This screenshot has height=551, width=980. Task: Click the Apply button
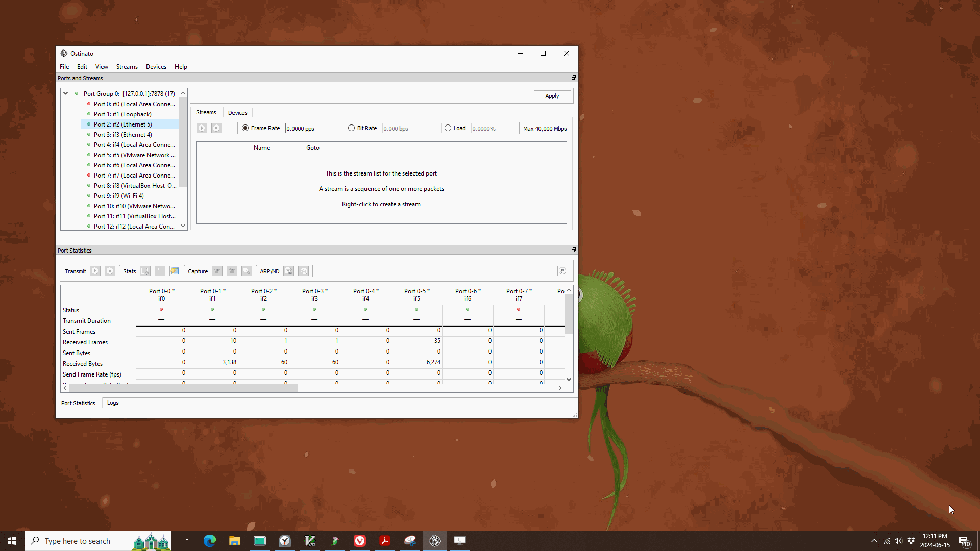point(553,95)
